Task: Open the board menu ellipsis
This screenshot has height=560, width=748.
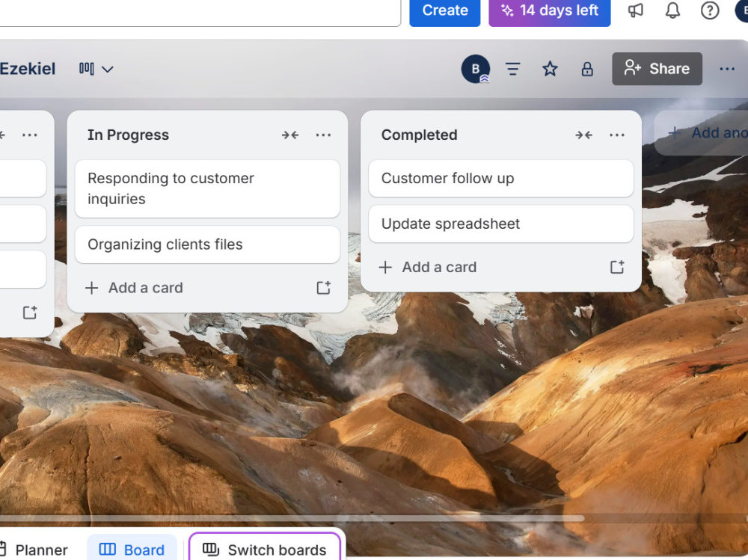Action: (x=727, y=70)
